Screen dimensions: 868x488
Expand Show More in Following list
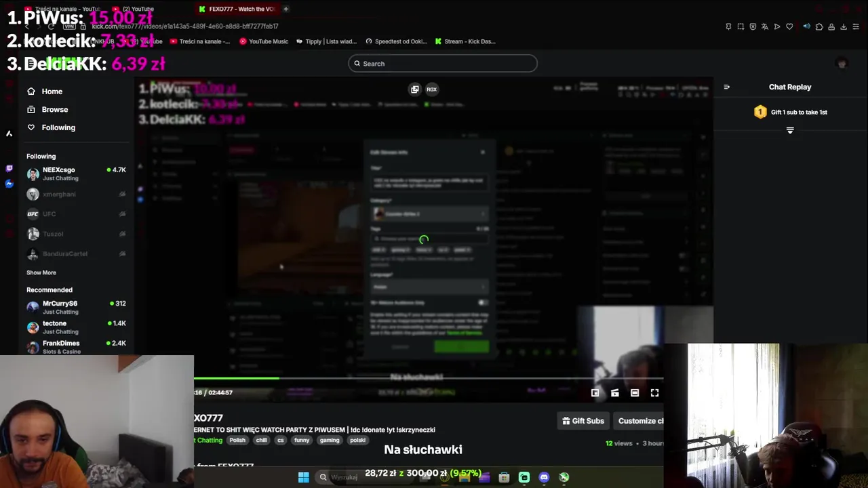41,272
